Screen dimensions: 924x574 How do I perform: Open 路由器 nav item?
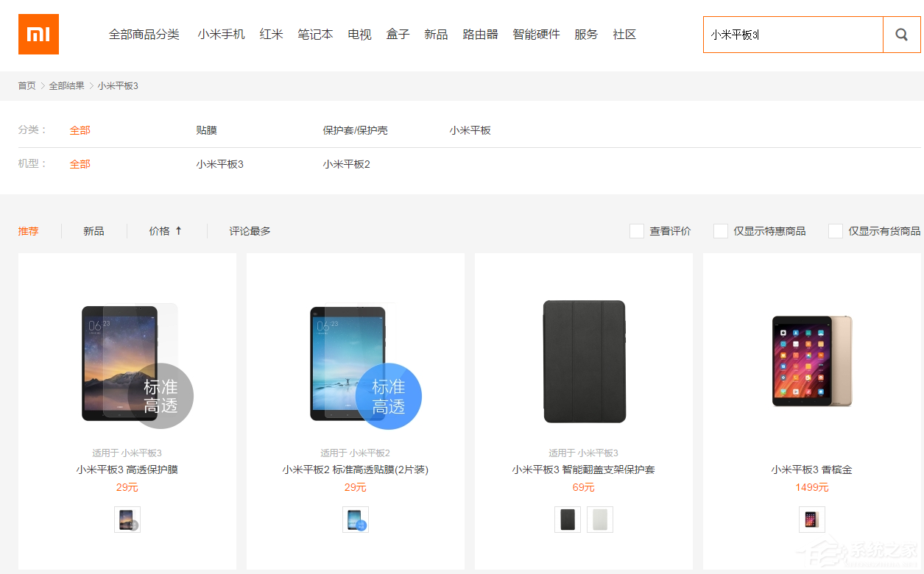481,35
